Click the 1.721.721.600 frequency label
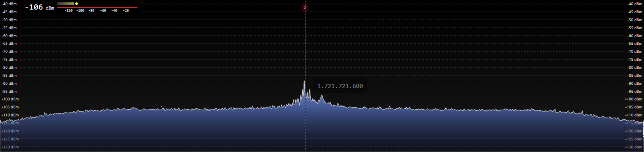Screen dimensions: 644x152 click(x=340, y=86)
